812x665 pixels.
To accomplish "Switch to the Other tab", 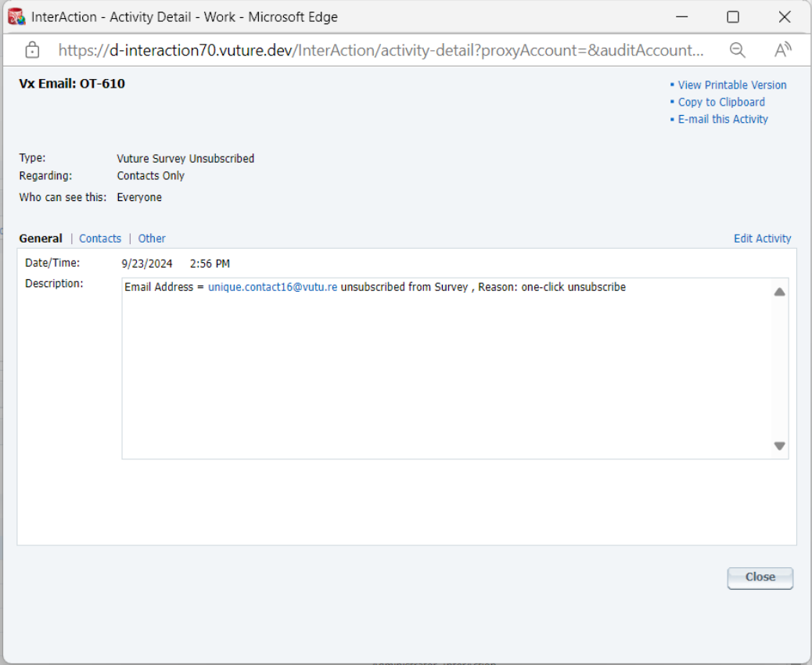I will pyautogui.click(x=152, y=239).
